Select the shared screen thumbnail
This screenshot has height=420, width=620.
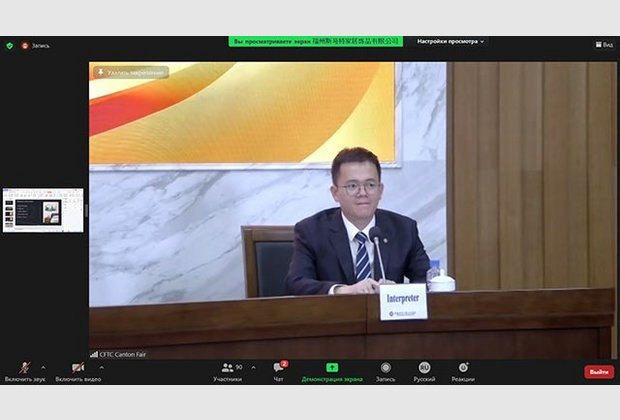43,210
